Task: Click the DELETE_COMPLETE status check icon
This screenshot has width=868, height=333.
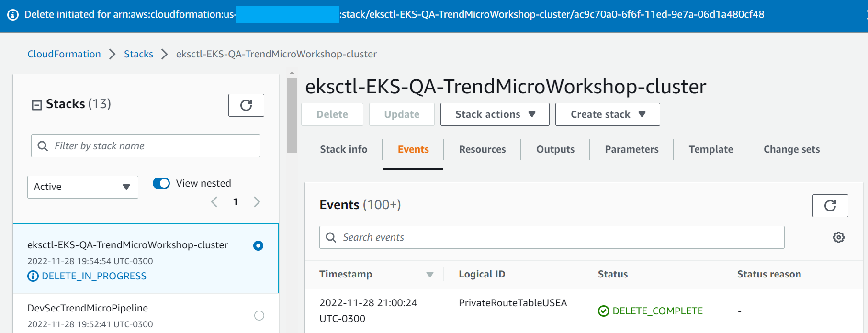Action: tap(604, 311)
